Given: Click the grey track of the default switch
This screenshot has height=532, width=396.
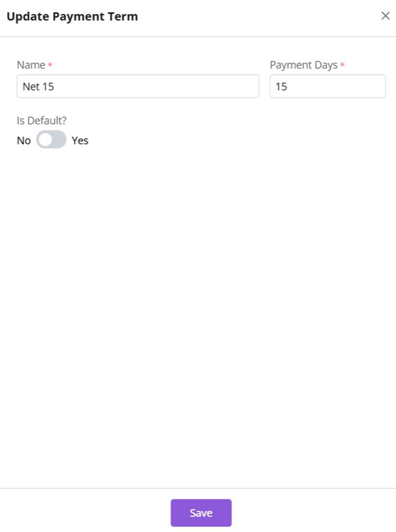Looking at the screenshot, I should [x=59, y=140].
